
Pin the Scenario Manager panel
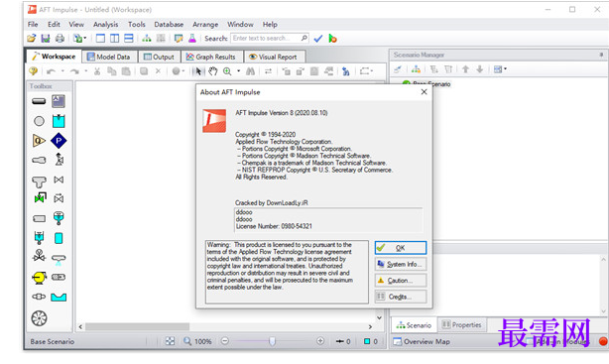(x=601, y=55)
